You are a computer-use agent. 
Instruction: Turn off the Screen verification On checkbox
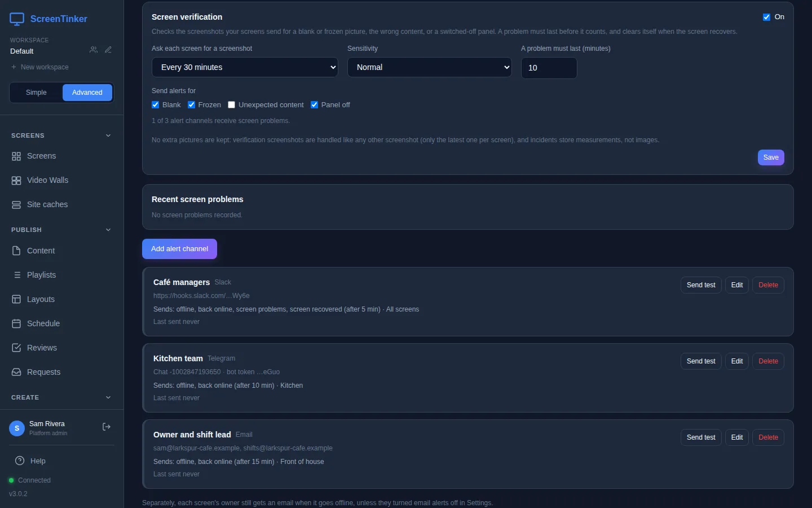[766, 17]
